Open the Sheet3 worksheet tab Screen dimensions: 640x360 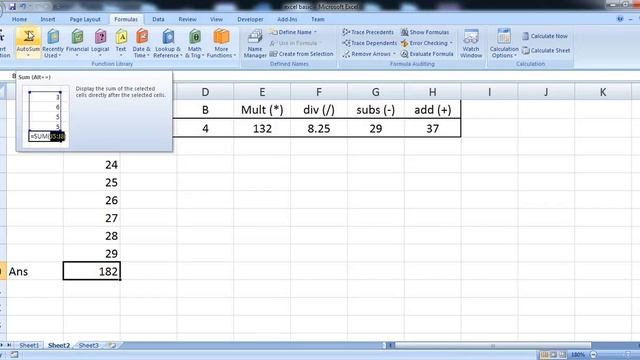[x=89, y=345]
